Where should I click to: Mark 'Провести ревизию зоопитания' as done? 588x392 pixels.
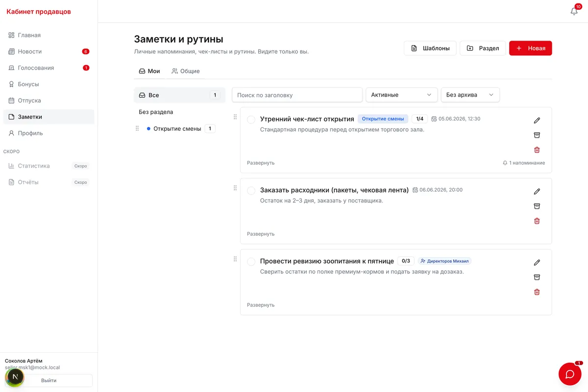point(251,262)
